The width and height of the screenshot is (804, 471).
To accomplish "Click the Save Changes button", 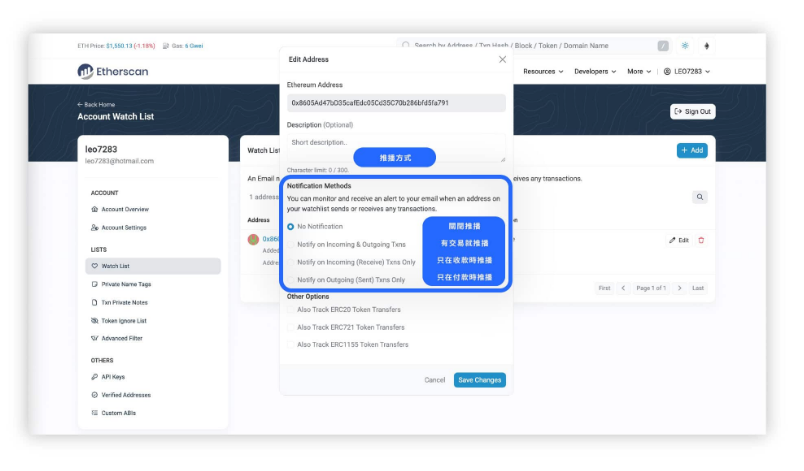I will click(x=479, y=380).
